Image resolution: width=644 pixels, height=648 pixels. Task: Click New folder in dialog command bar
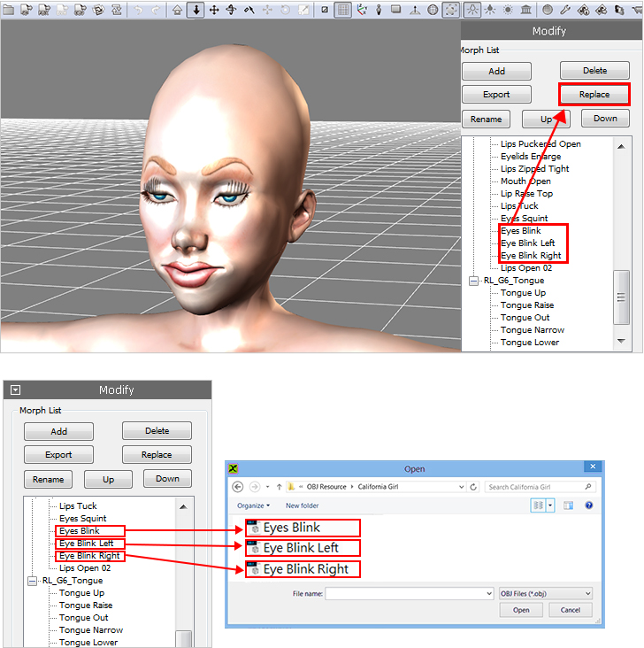[x=302, y=505]
